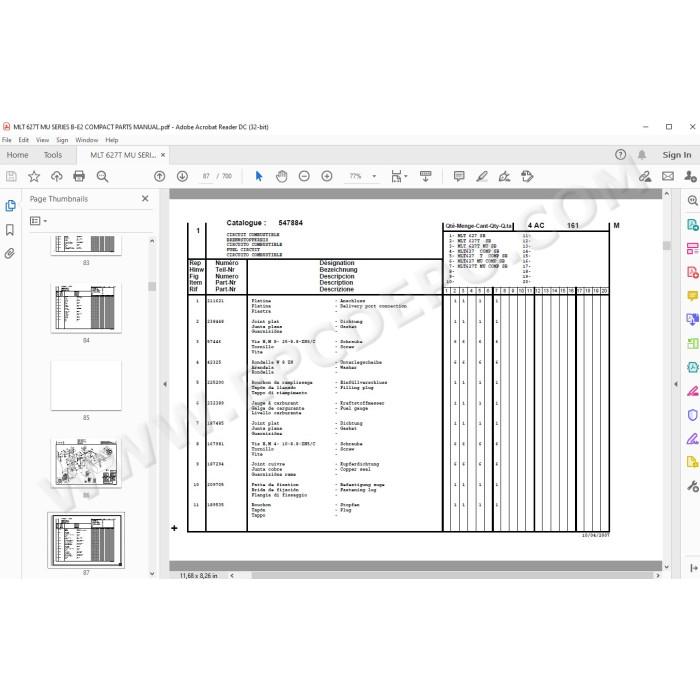Open the Bookmarks panel icon
This screenshot has width=700, height=700.
point(10,230)
